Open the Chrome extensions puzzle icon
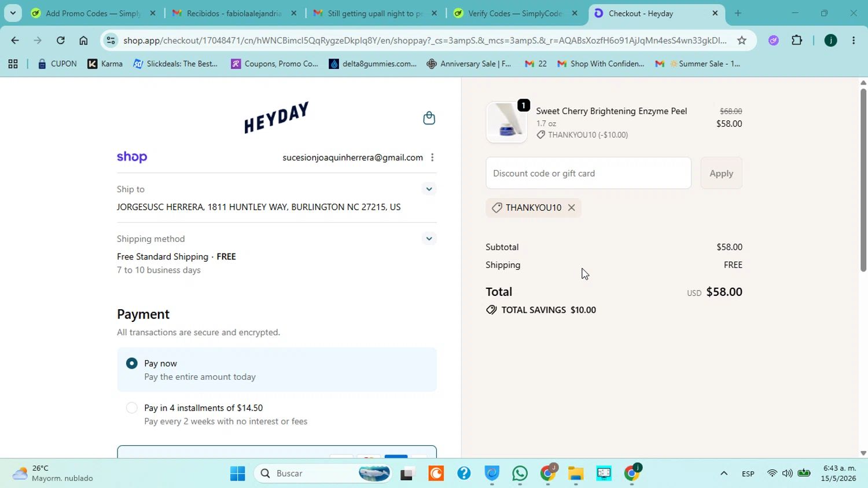 point(797,40)
